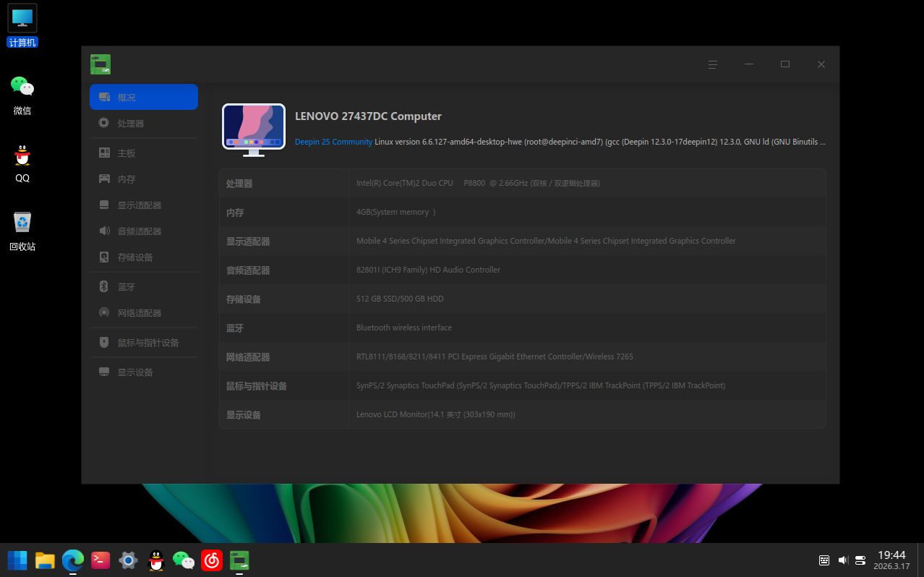This screenshot has height=577, width=924.
Task: Open the start launcher in taskbar
Action: (x=17, y=560)
